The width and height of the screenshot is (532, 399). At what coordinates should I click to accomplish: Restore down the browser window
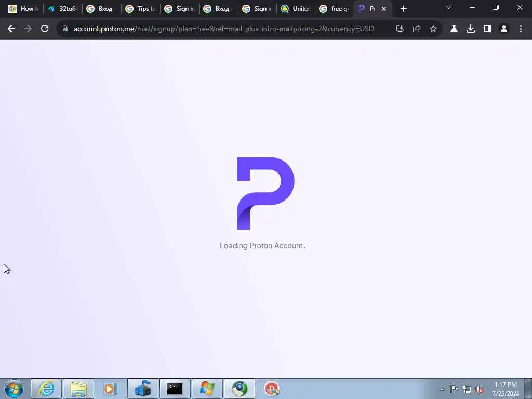tap(496, 7)
